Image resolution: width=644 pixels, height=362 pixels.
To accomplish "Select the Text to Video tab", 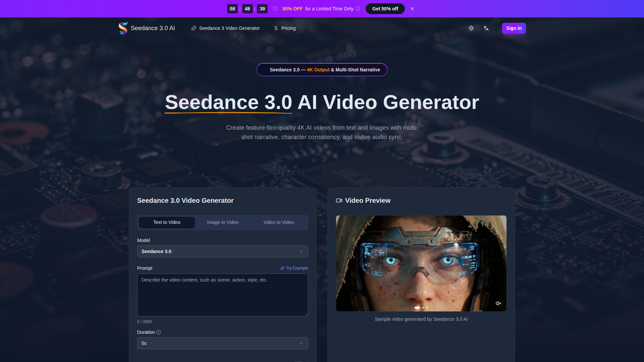I will click(x=167, y=222).
